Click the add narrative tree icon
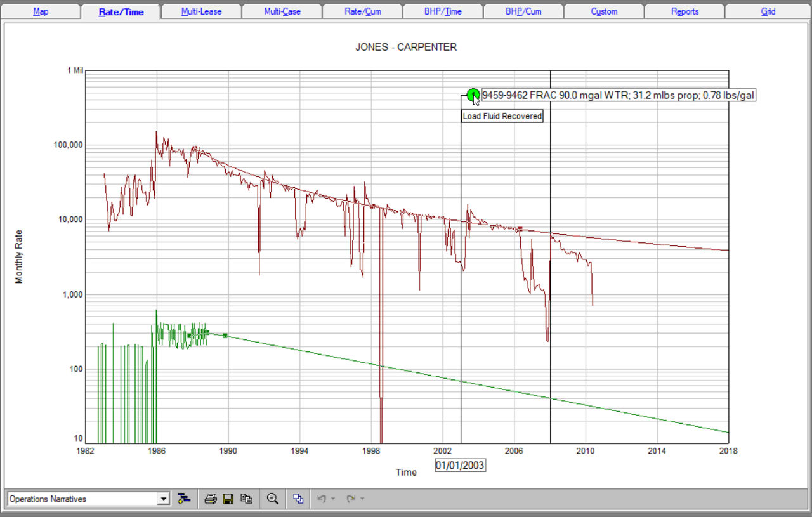The height and width of the screenshot is (517, 812). pyautogui.click(x=184, y=499)
